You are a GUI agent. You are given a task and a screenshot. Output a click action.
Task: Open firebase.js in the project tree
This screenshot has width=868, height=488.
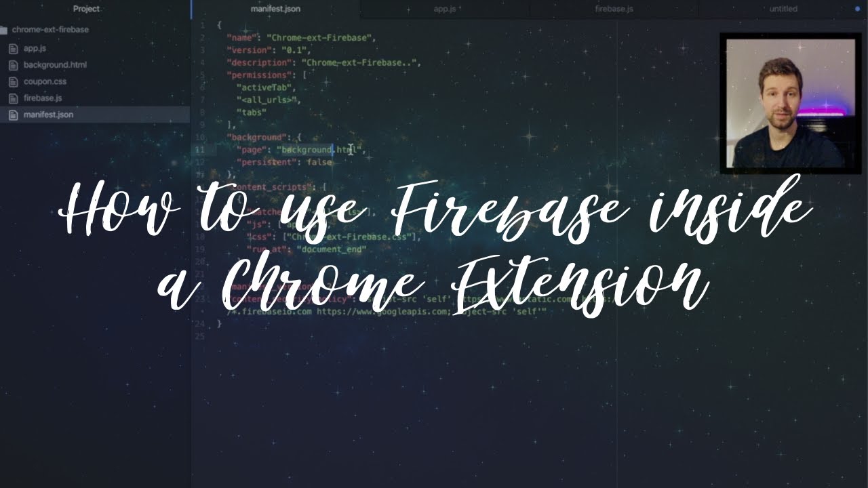tap(43, 98)
